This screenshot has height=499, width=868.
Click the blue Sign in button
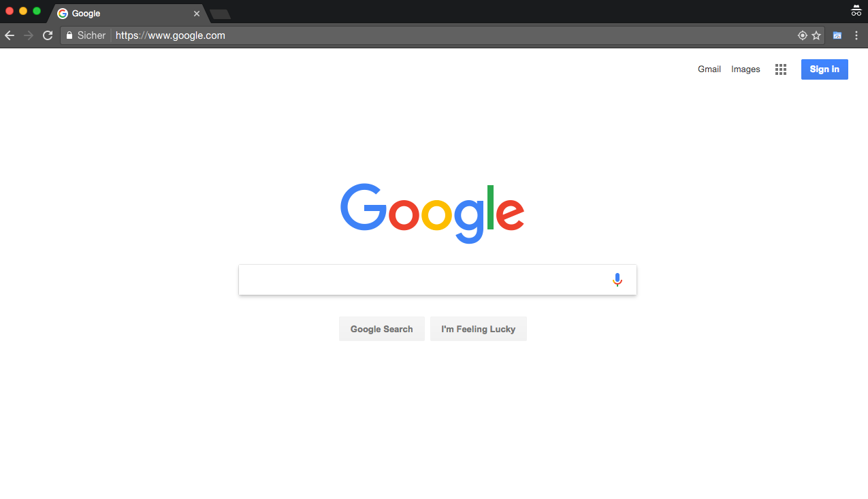(x=824, y=69)
